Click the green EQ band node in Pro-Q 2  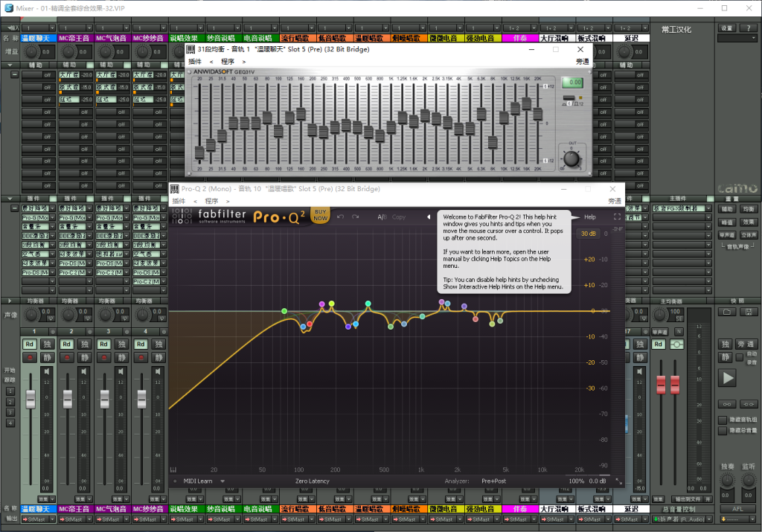(284, 311)
